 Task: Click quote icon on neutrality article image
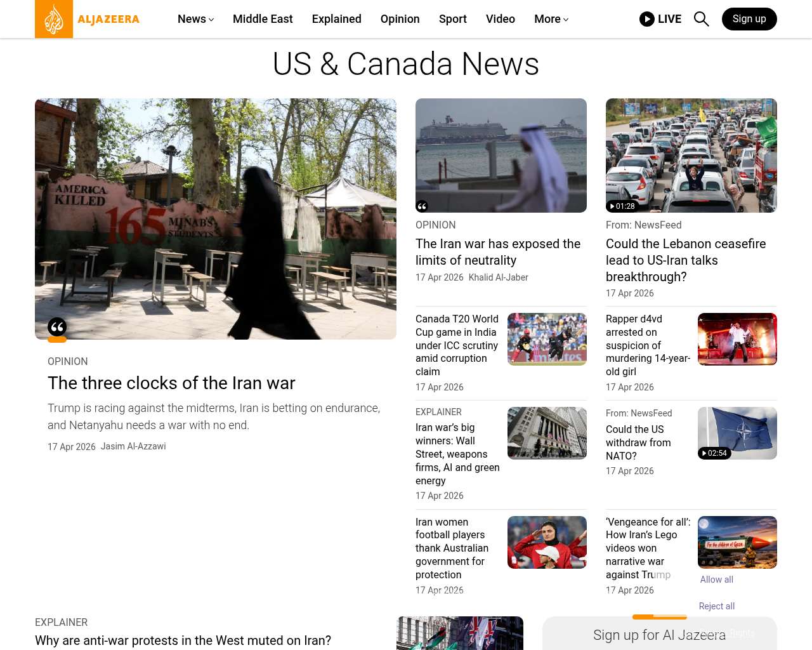422,206
